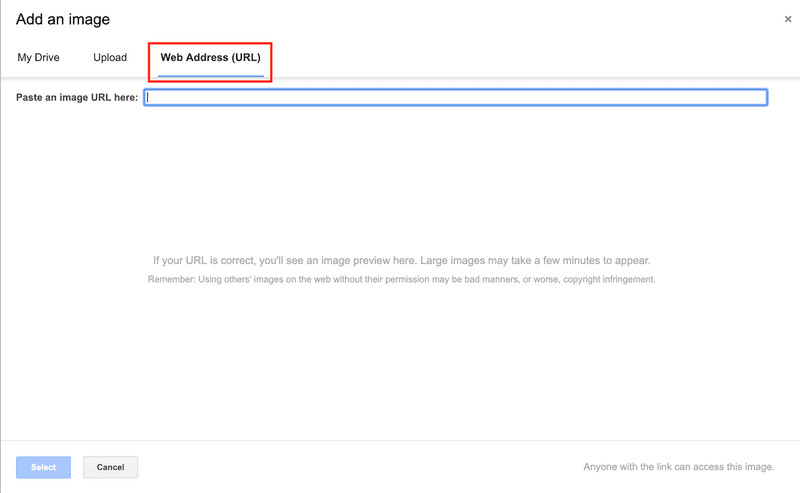Screen dimensions: 800x493
Task: Click 'Anyone with the link can access' note
Action: coord(679,466)
